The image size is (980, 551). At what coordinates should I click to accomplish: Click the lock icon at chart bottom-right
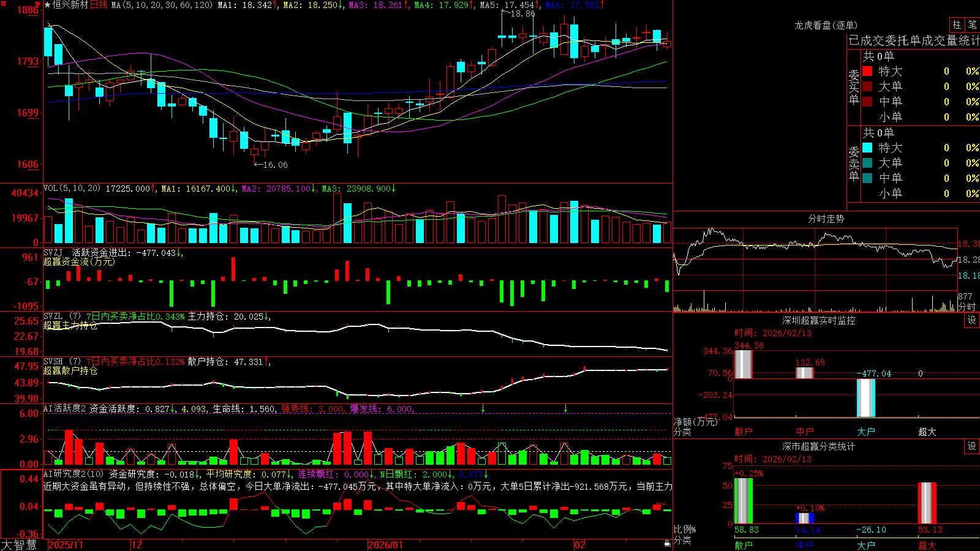(667, 544)
